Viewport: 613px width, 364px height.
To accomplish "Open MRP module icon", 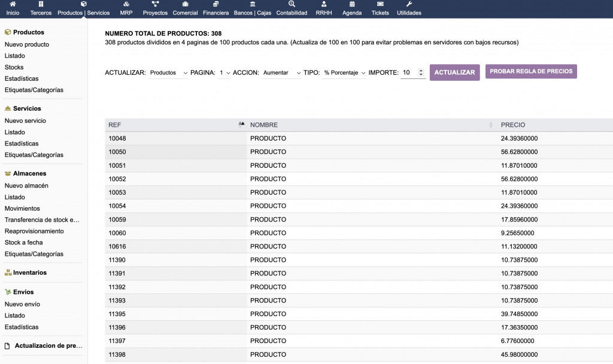I will tap(126, 4).
